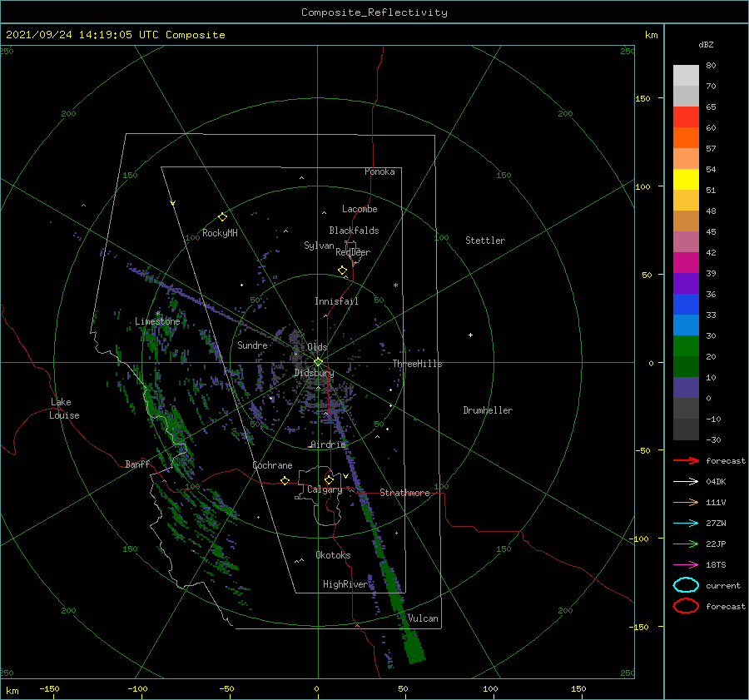749x700 pixels.
Task: Click the red 'forecast' ellipse legend icon
Action: 686,606
